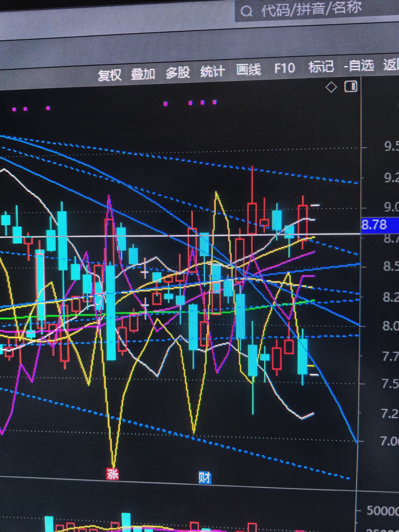Click -自选 to remove from watchlist
This screenshot has width=399, height=532.
point(359,65)
